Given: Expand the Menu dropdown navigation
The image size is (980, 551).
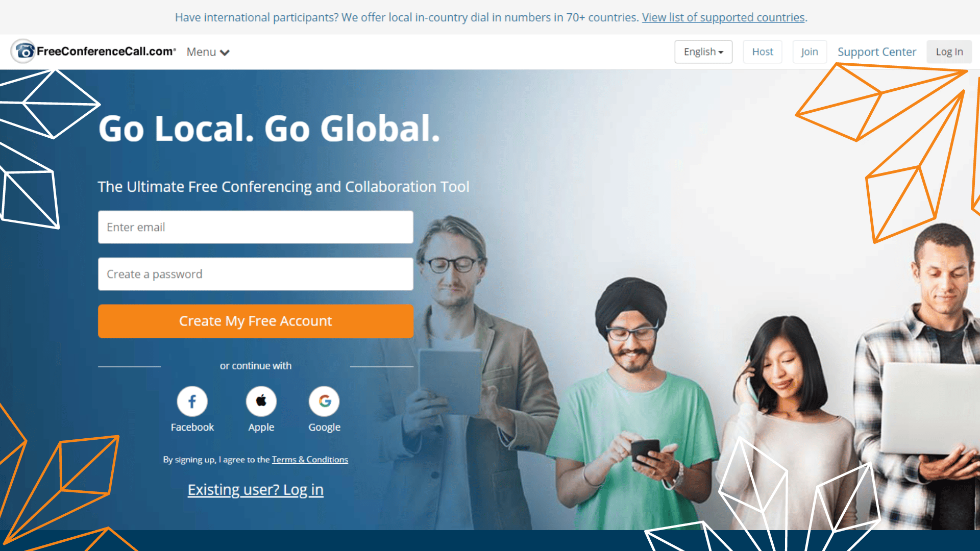Looking at the screenshot, I should point(208,52).
